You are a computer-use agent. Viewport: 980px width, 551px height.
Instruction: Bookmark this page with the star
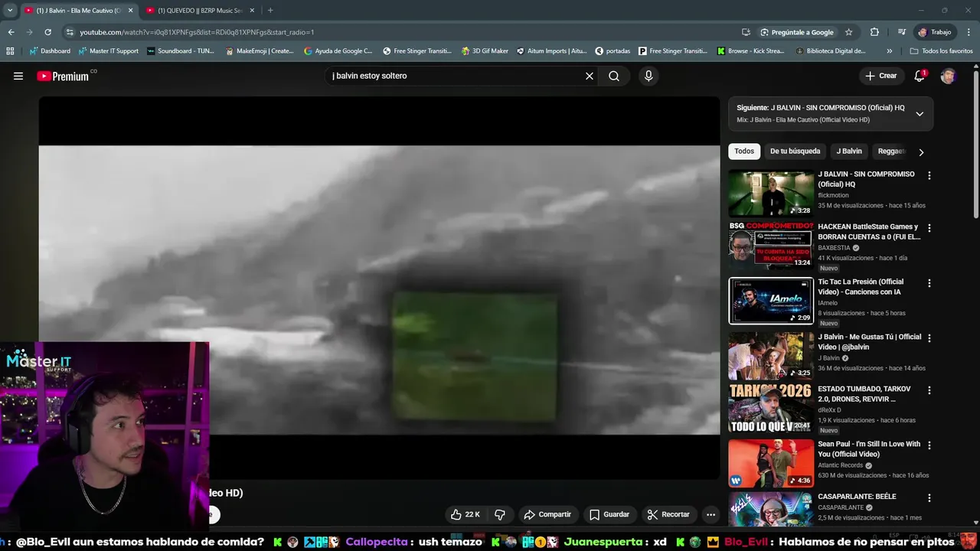coord(848,32)
